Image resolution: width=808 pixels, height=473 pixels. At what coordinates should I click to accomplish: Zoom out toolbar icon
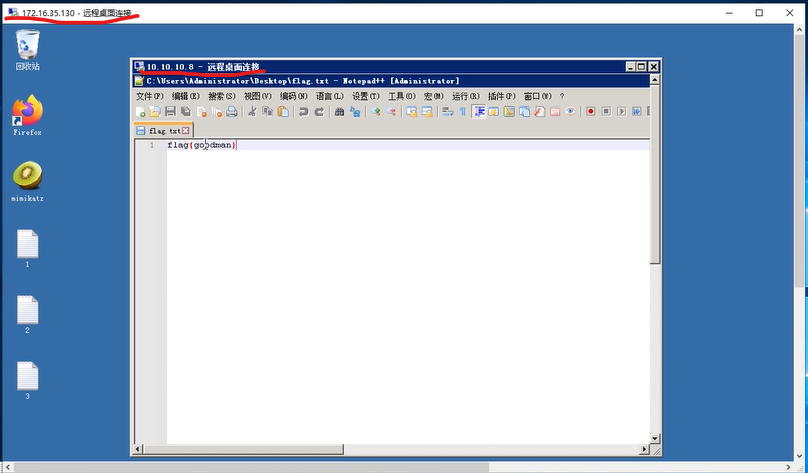tap(391, 111)
